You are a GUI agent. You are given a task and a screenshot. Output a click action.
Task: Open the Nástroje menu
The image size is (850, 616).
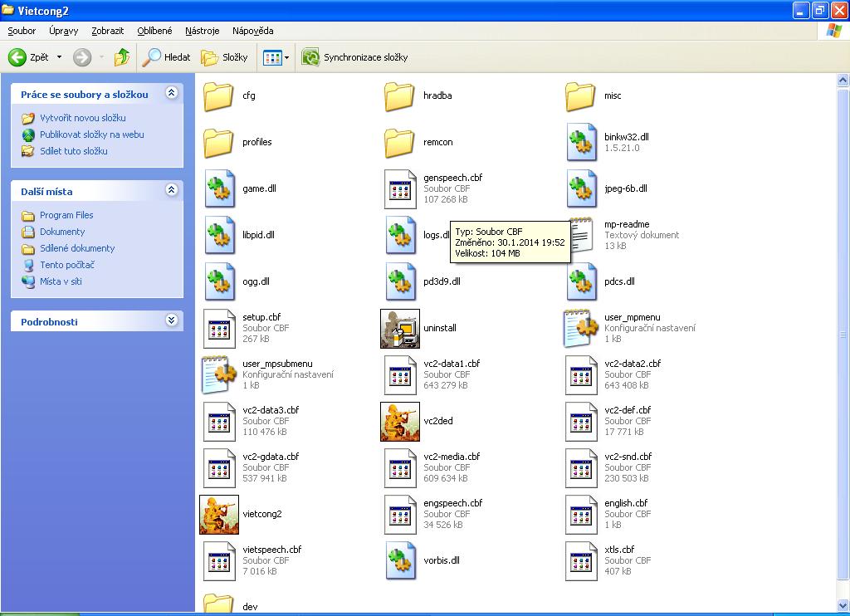point(203,31)
